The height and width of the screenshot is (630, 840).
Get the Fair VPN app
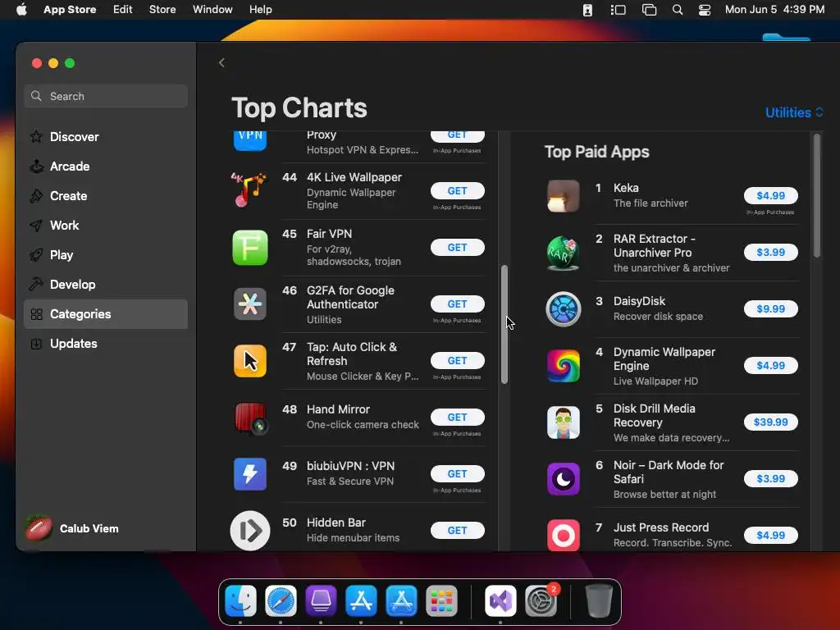(x=458, y=248)
